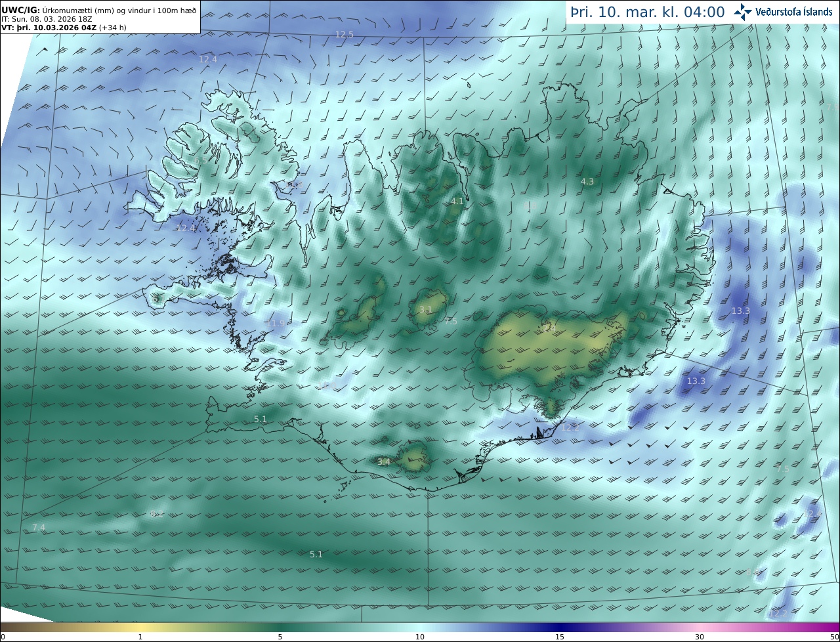The height and width of the screenshot is (642, 840).
Task: Click the pink section of the color bar
Action: tap(700, 627)
